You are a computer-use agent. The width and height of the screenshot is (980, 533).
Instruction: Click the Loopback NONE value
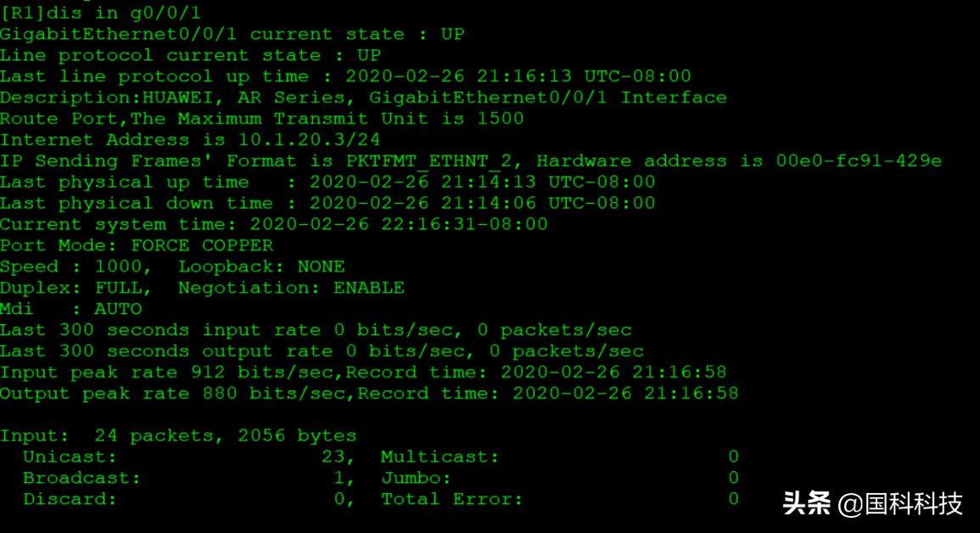pos(321,266)
